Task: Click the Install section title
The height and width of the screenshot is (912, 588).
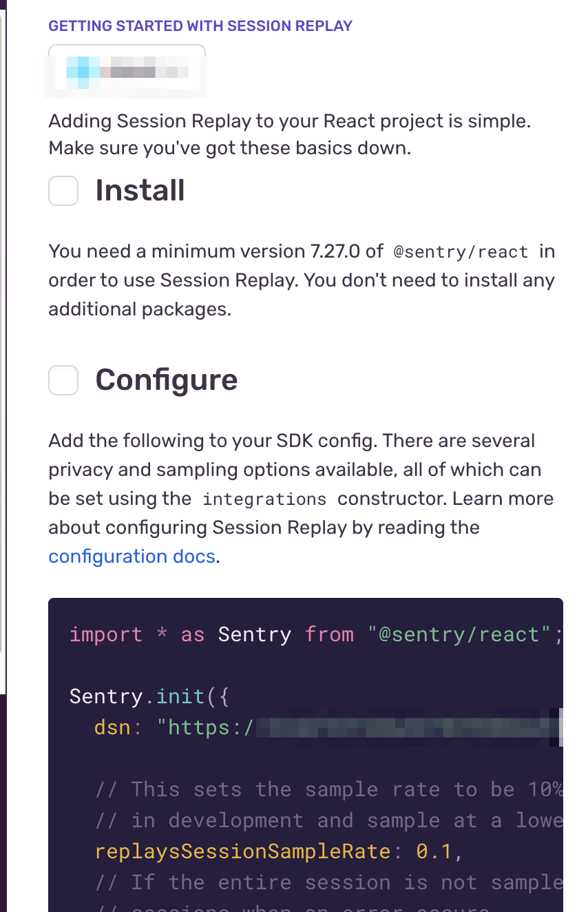Action: pyautogui.click(x=140, y=191)
